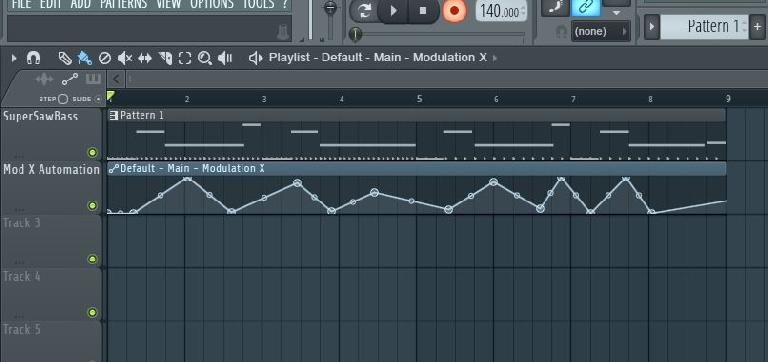Viewport: 768px width, 362px height.
Task: Select the Slip tool
Action: 145,58
